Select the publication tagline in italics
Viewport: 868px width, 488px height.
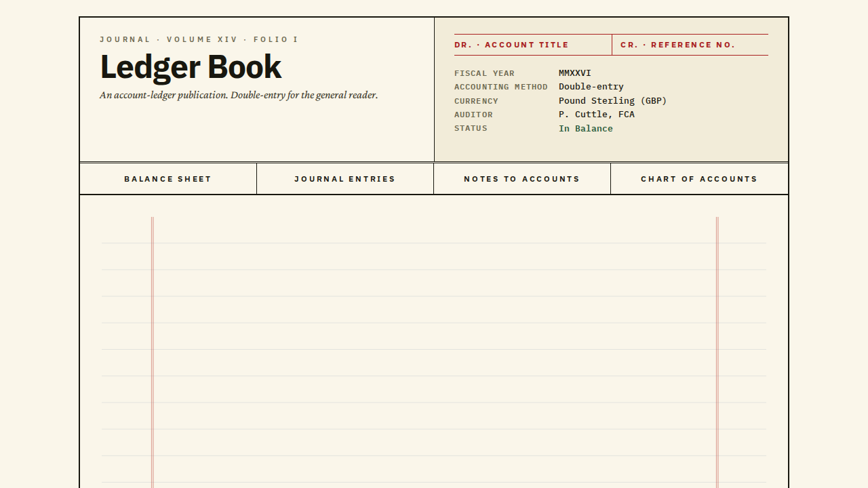[239, 95]
